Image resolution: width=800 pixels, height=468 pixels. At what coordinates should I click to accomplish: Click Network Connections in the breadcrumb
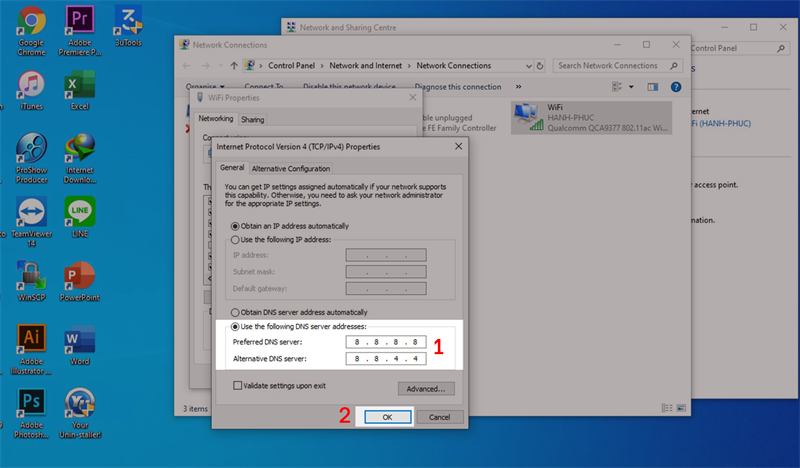tap(454, 66)
